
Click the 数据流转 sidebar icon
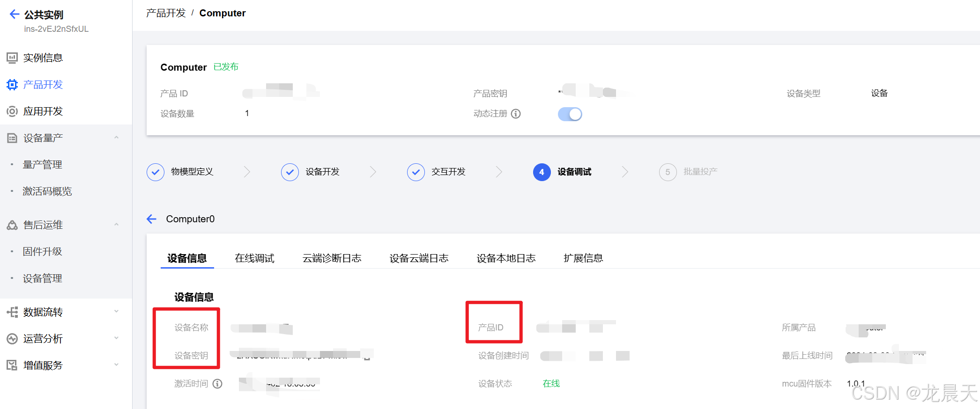pos(12,312)
